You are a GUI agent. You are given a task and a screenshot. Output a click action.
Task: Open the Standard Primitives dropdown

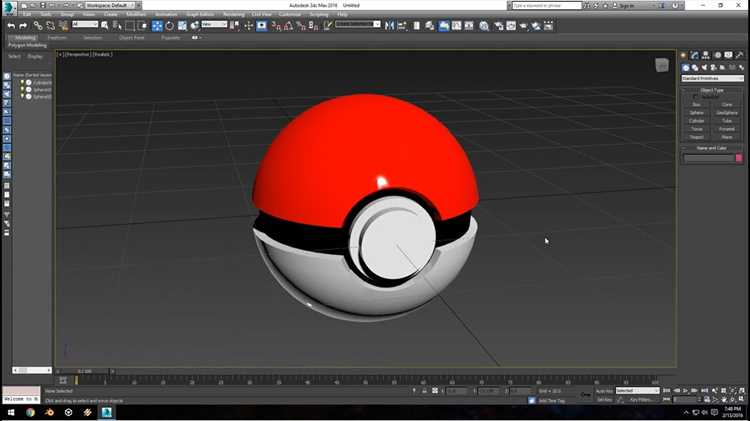[713, 78]
